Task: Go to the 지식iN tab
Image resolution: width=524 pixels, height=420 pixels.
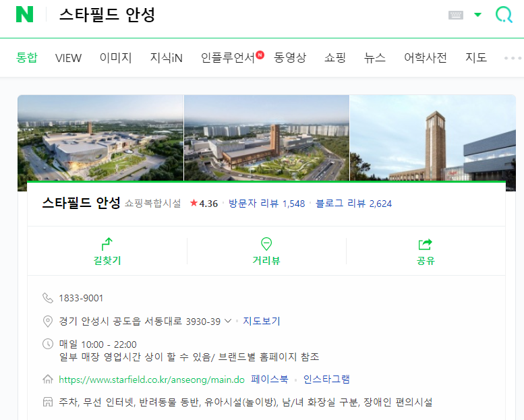Action: point(166,57)
